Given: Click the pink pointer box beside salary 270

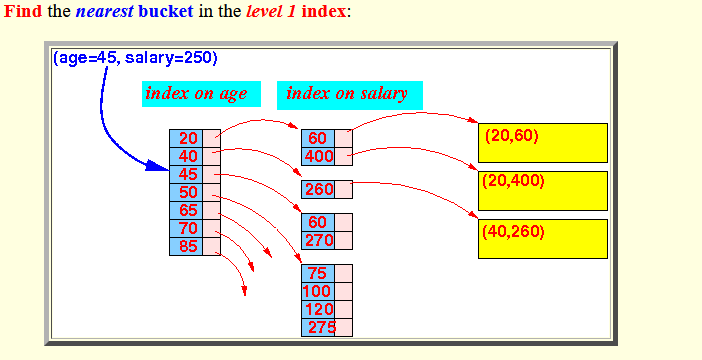Looking at the screenshot, I should 344,240.
